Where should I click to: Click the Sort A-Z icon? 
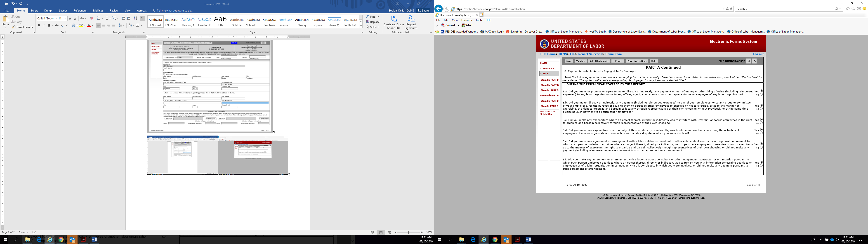pos(135,18)
